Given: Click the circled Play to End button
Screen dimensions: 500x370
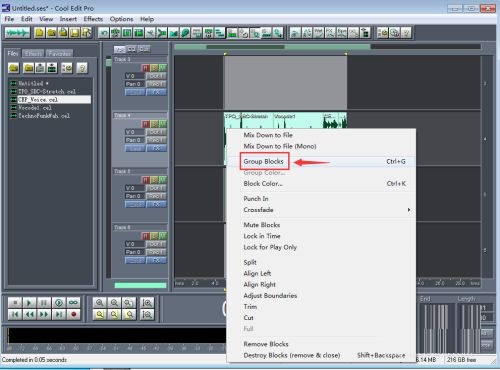Looking at the screenshot, I should tap(59, 303).
